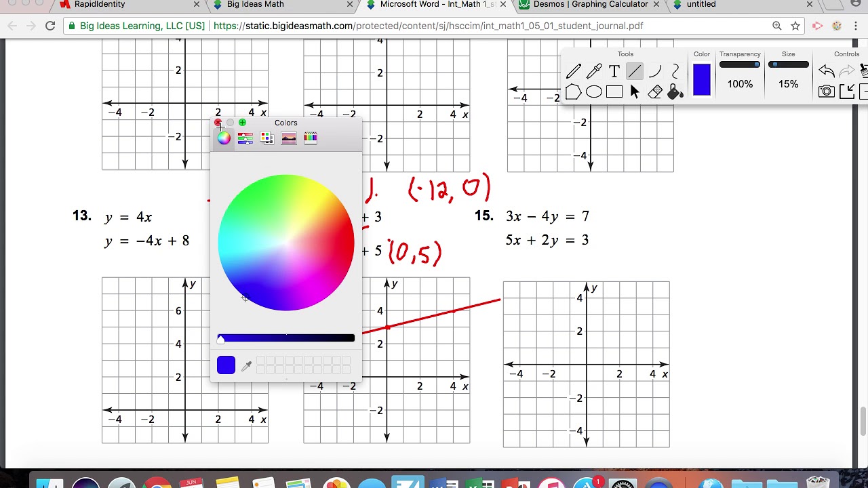Select the arrow pointer tool
868x488 pixels.
[635, 91]
